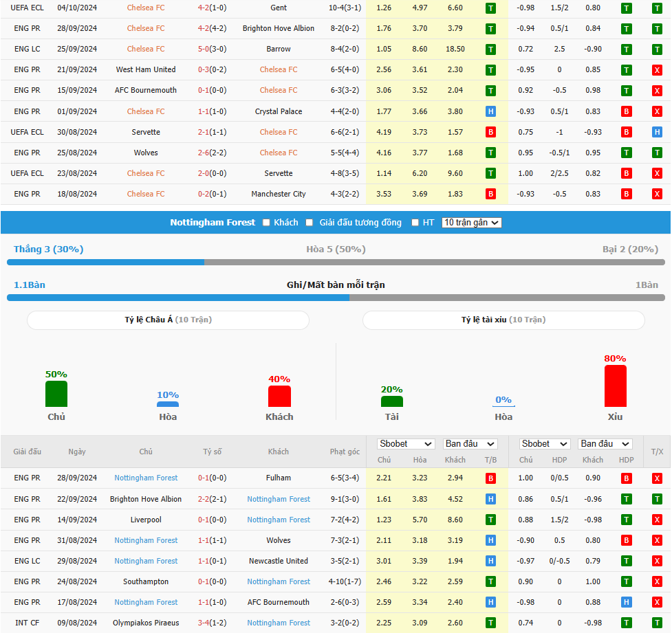
Task: Click the red X badge in Fulham row
Action: [x=657, y=478]
